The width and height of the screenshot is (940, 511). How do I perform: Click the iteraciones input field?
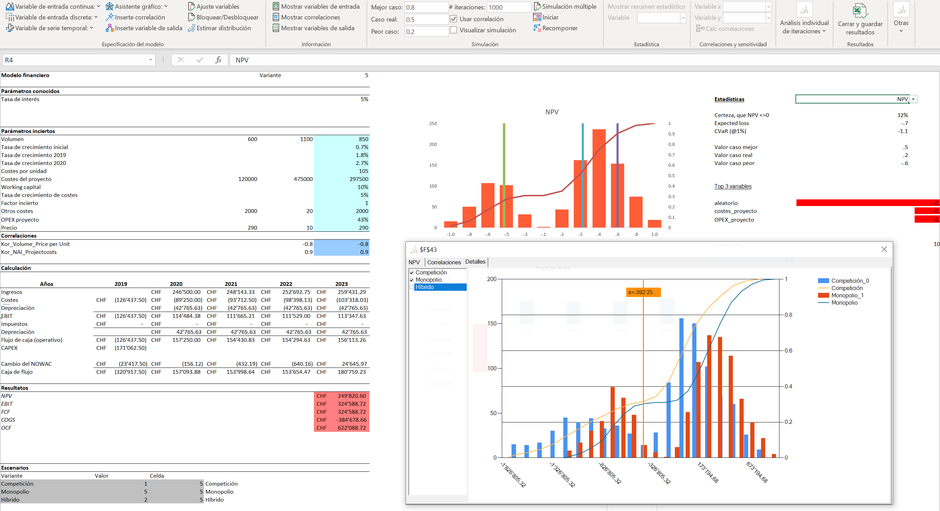(508, 7)
